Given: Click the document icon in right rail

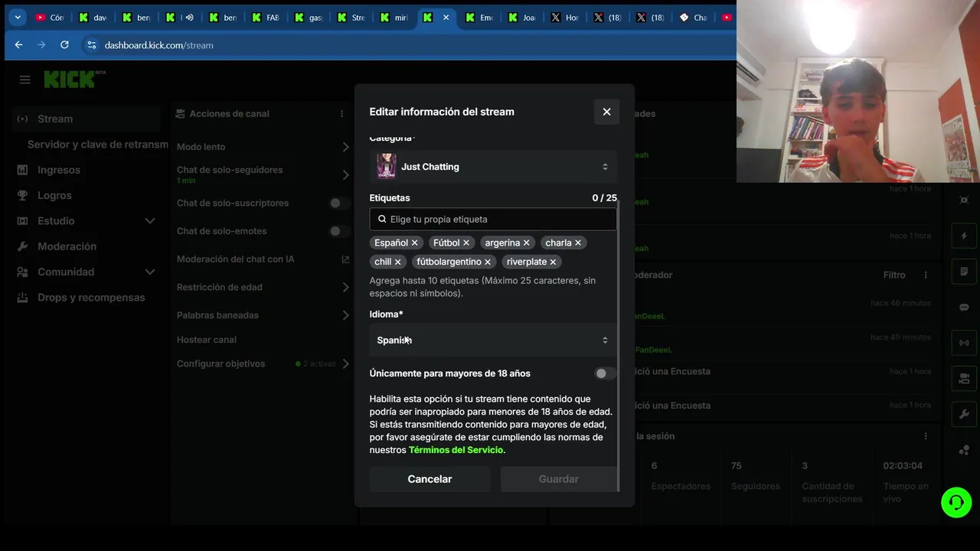Looking at the screenshot, I should pos(964,272).
